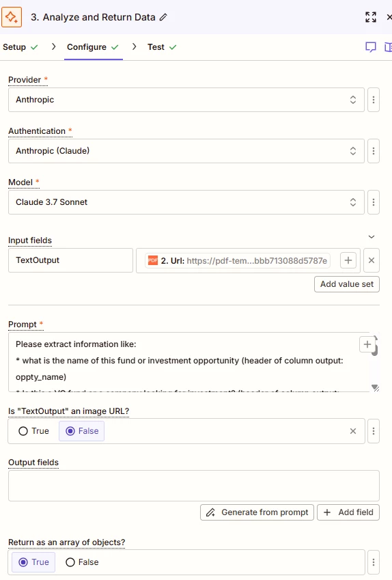Expand the step panel to fullscreen
The height and width of the screenshot is (580, 392).
point(371,17)
